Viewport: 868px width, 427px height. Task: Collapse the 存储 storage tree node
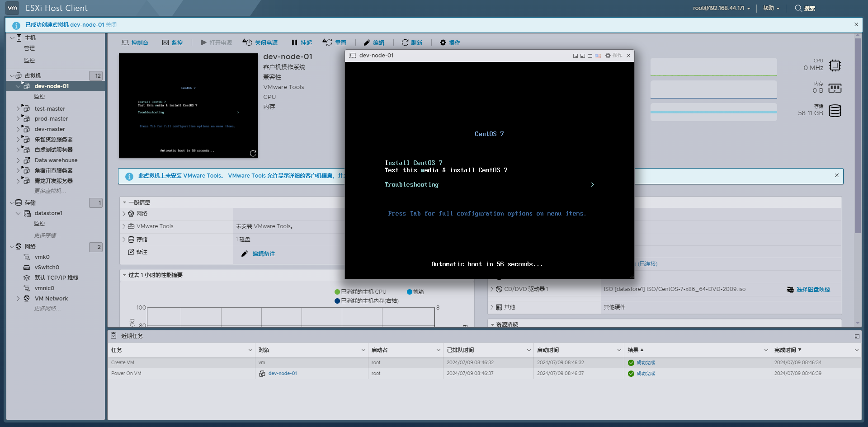tap(12, 203)
